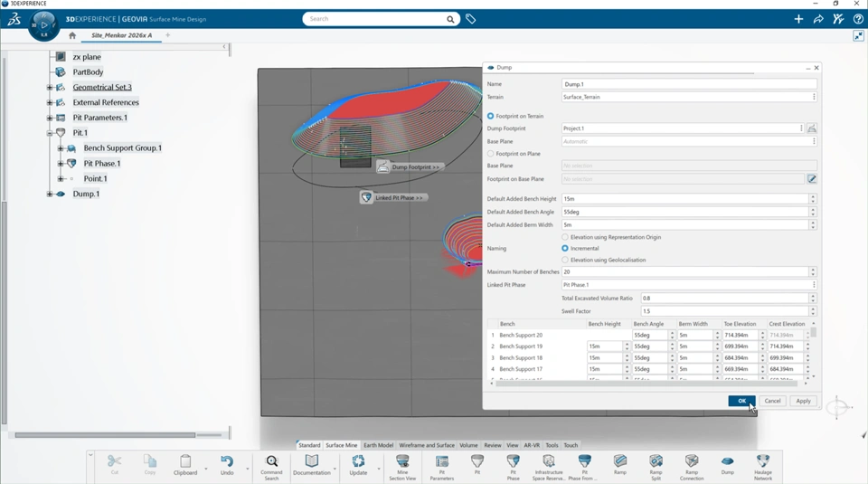Image resolution: width=868 pixels, height=484 pixels.
Task: Switch to Wireframe and Surface tab
Action: tap(426, 445)
